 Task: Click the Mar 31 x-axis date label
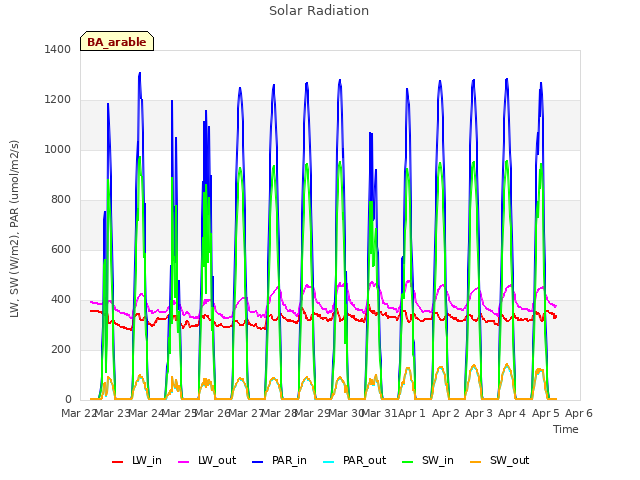380,413
